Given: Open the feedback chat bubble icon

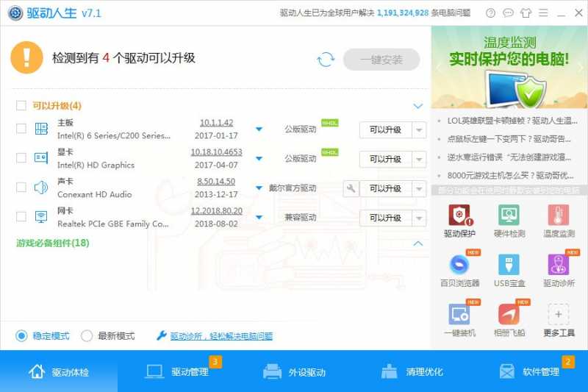Looking at the screenshot, I should point(508,13).
